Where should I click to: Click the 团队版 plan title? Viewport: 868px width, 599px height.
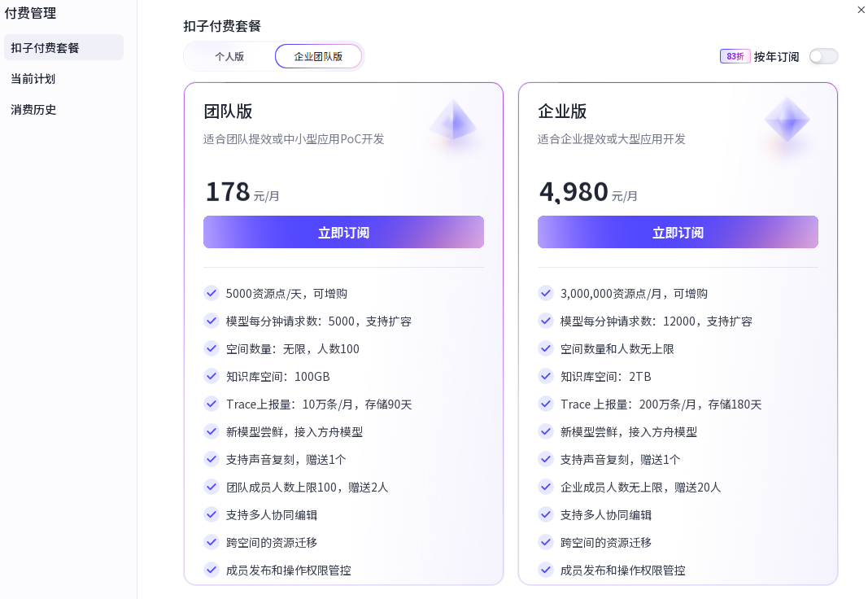(x=228, y=111)
